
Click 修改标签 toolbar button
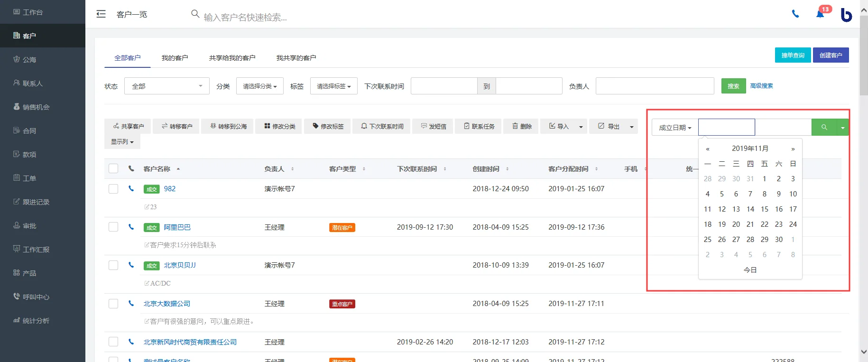pyautogui.click(x=327, y=126)
